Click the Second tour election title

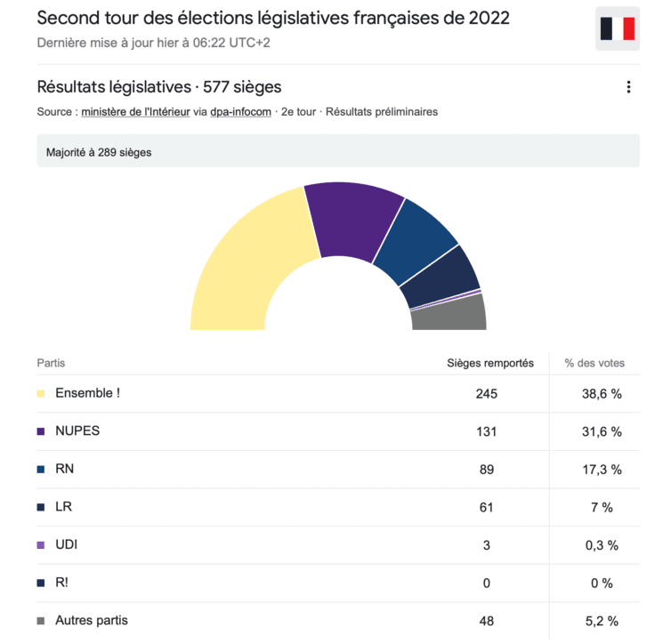273,19
